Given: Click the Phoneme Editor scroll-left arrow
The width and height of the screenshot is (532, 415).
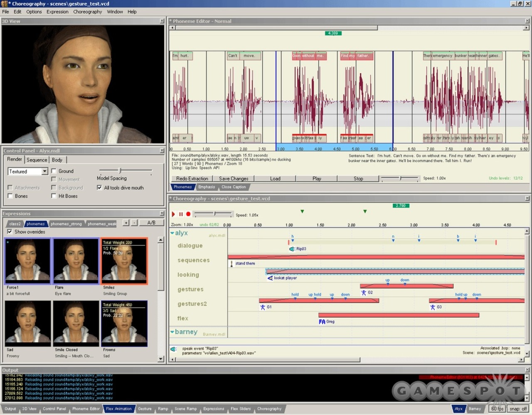Looking at the screenshot, I should point(173,28).
